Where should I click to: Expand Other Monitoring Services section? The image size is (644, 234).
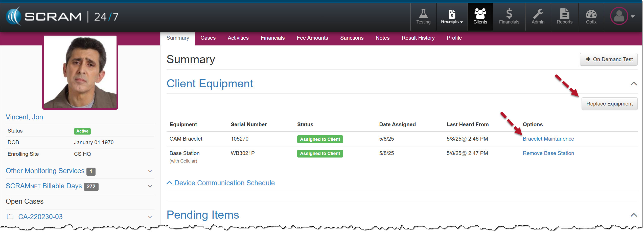[x=150, y=171]
